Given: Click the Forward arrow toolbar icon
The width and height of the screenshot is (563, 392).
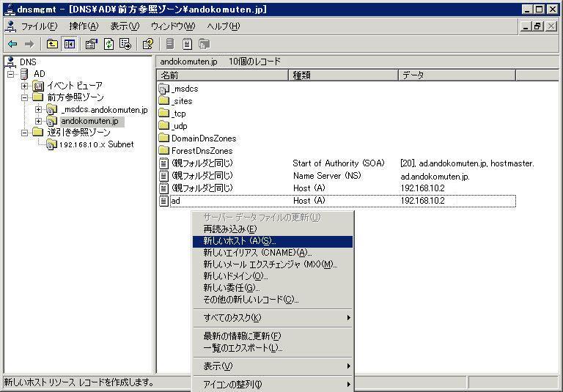Looking at the screenshot, I should [x=29, y=44].
